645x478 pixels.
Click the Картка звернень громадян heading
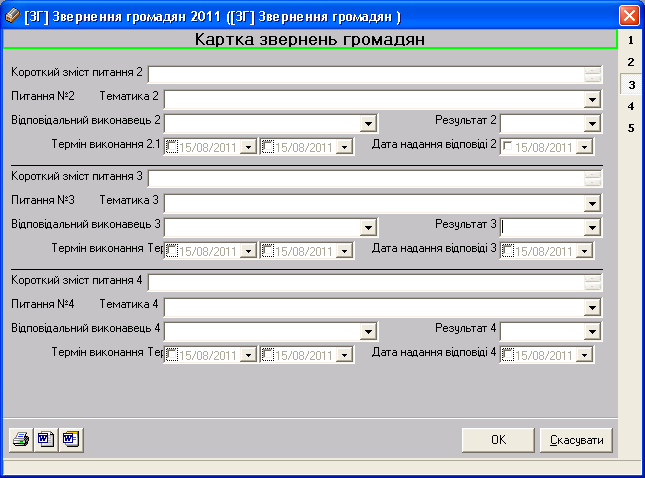[310, 39]
